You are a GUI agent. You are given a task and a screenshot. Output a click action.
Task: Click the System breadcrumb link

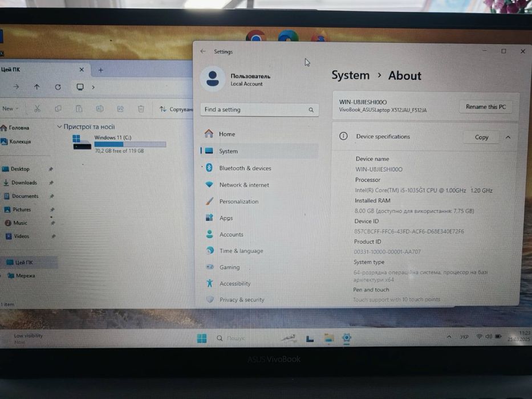(x=350, y=75)
